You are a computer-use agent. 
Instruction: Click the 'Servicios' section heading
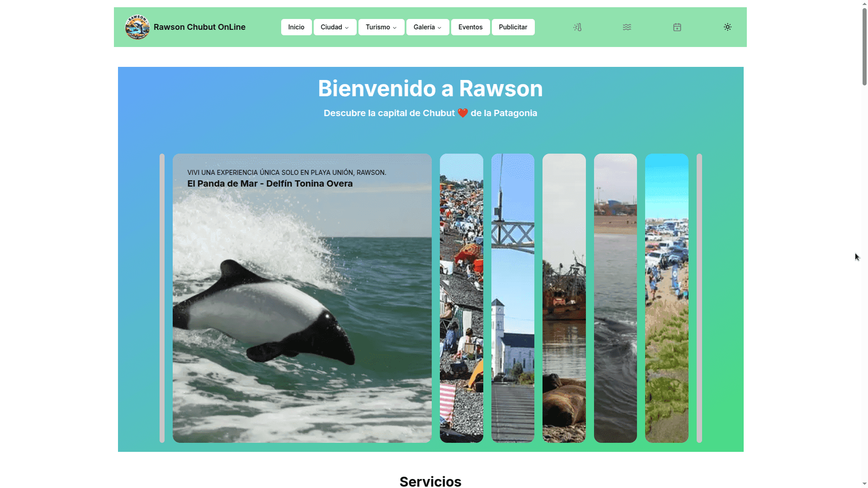[x=430, y=481]
